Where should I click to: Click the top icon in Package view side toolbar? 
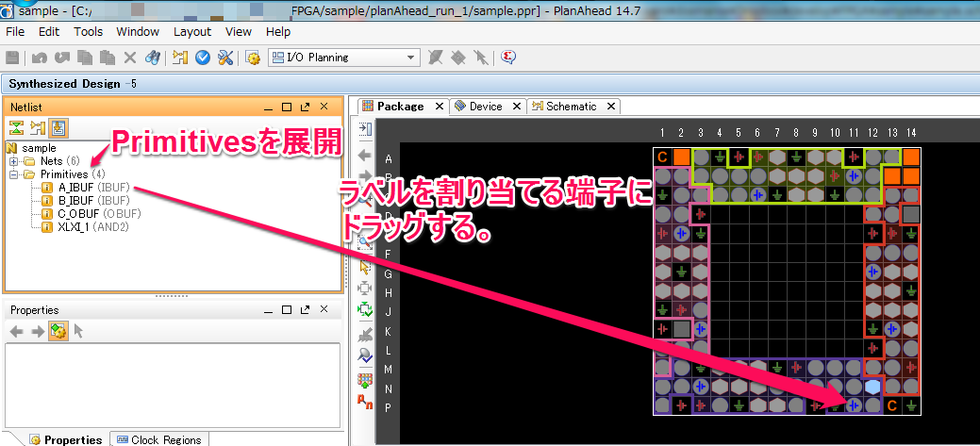coord(366,129)
